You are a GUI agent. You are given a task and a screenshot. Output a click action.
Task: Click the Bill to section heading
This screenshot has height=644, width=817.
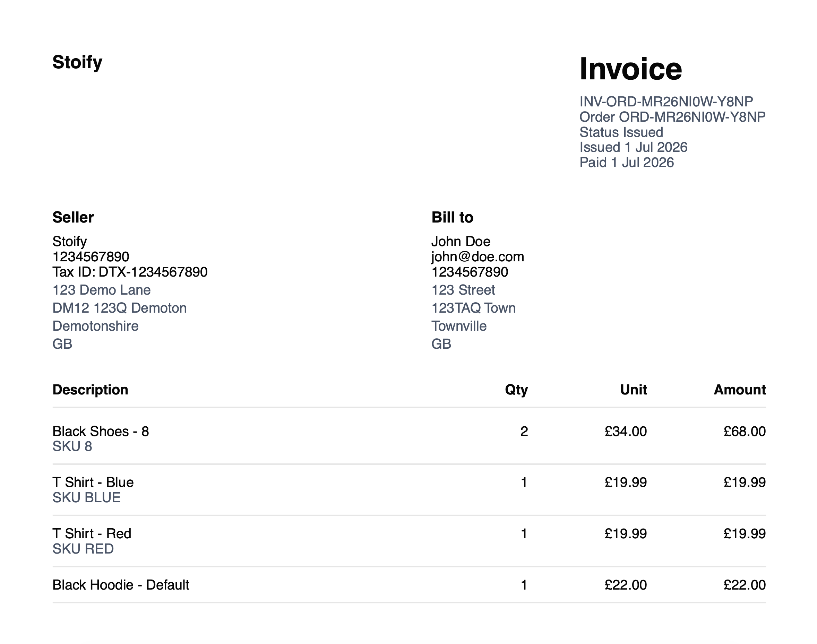[452, 218]
